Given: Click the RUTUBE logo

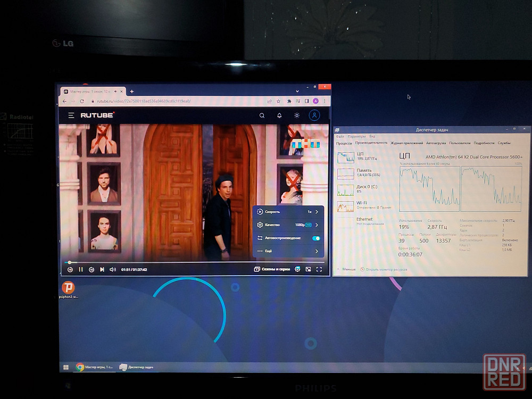Looking at the screenshot, I should pos(97,115).
